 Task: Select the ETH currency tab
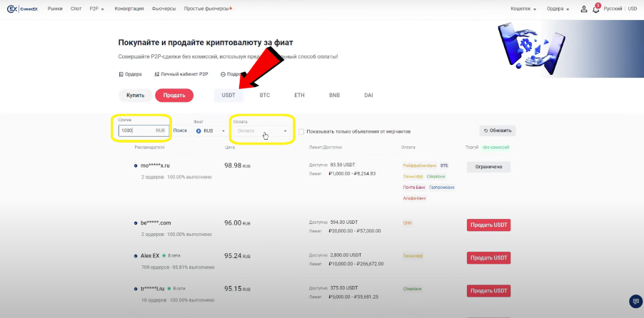coord(299,95)
